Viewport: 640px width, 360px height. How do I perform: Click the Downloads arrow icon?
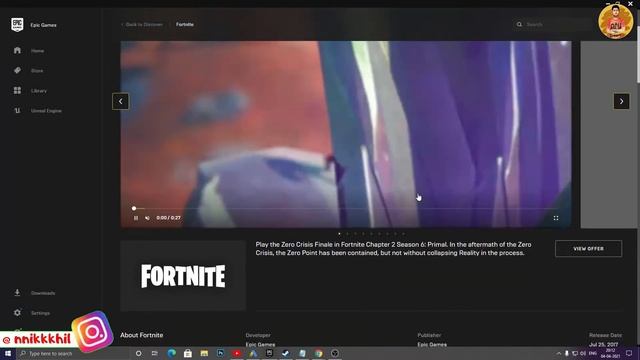(x=17, y=293)
